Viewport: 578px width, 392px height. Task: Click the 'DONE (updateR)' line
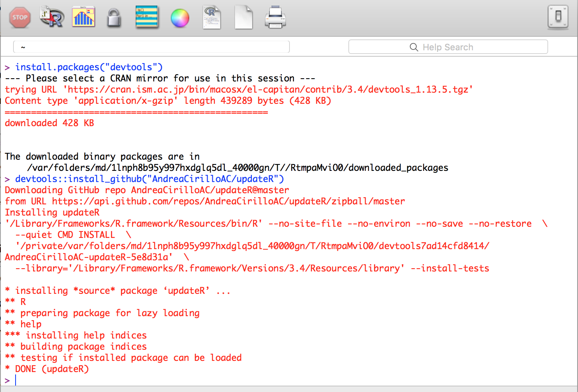(47, 369)
